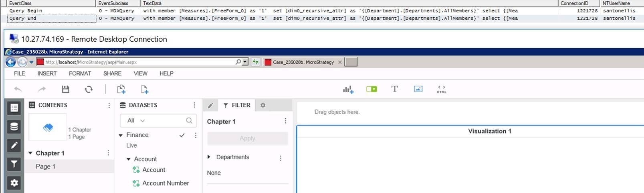Image resolution: width=644 pixels, height=193 pixels.
Task: Click the EventSubclass column header
Action: click(119, 3)
